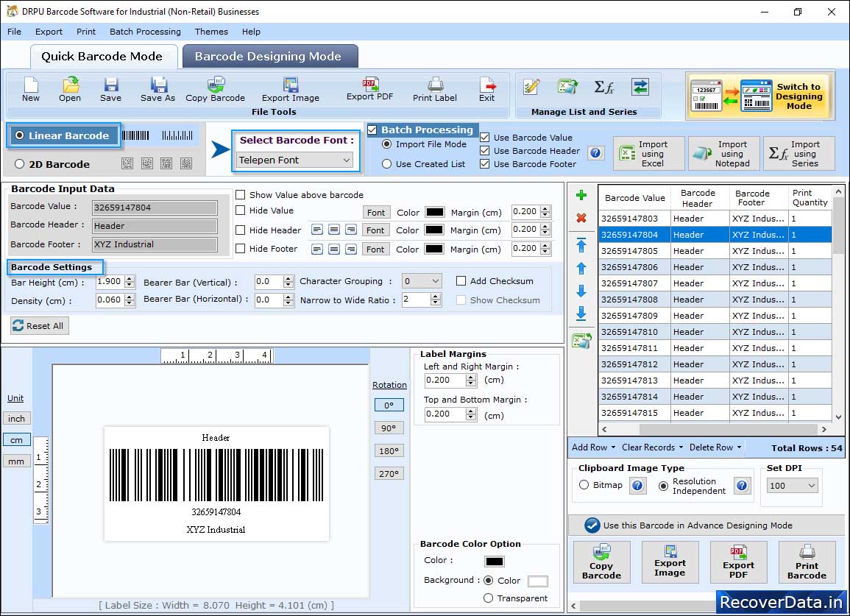Select the inch unit button
850x616 pixels.
[x=16, y=419]
